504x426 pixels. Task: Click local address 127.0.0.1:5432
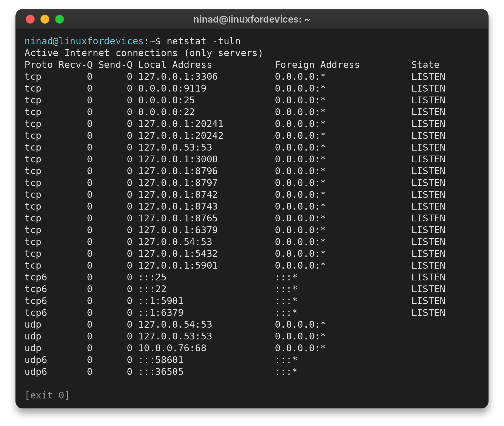point(178,254)
